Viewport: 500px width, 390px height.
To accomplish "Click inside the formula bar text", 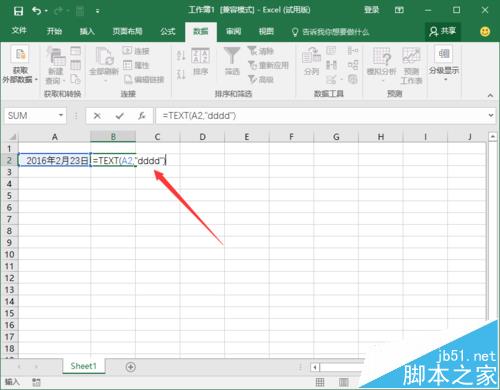I will [199, 116].
